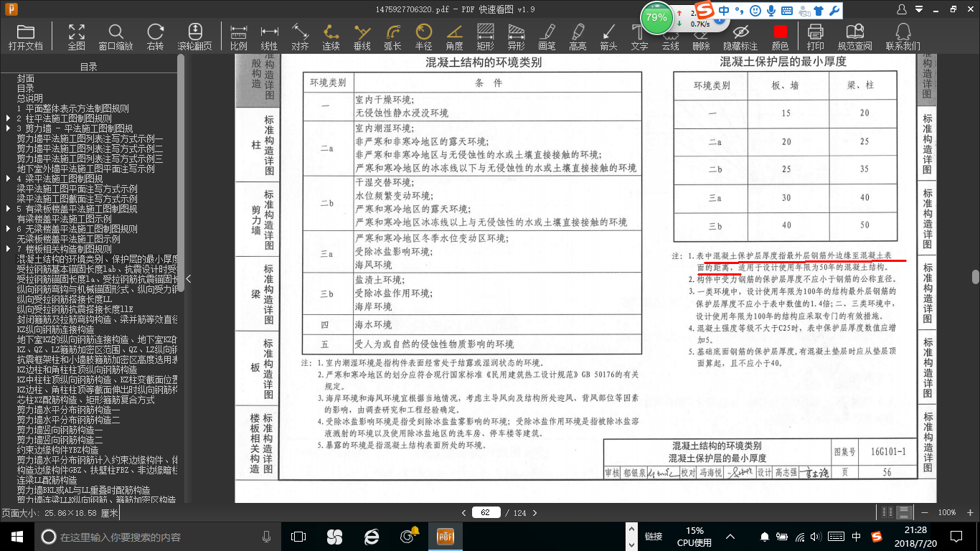
Task: Open the 封面 bookmark
Action: [26, 78]
